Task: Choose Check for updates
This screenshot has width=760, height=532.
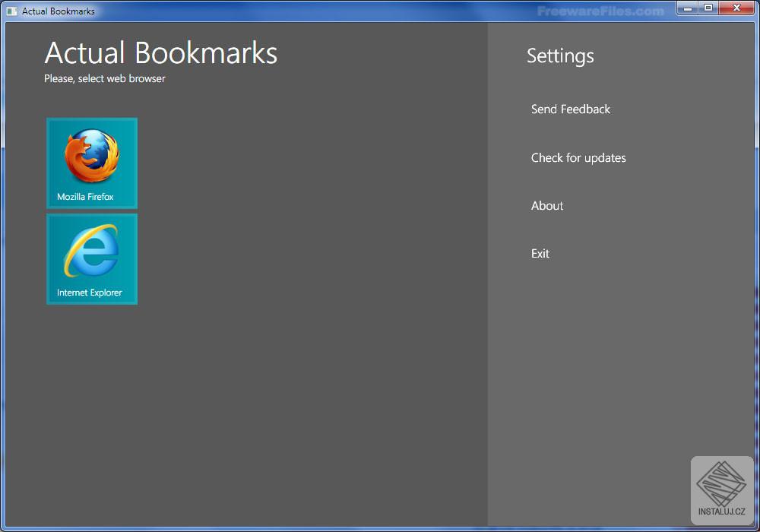Action: pos(578,157)
